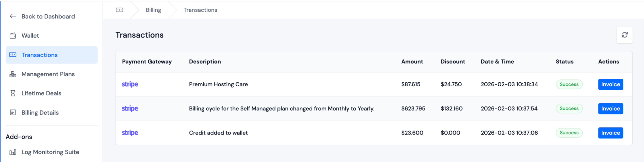The image size is (644, 162).
Task: Select the highlighted Transactions sidebar entry
Action: (39, 55)
